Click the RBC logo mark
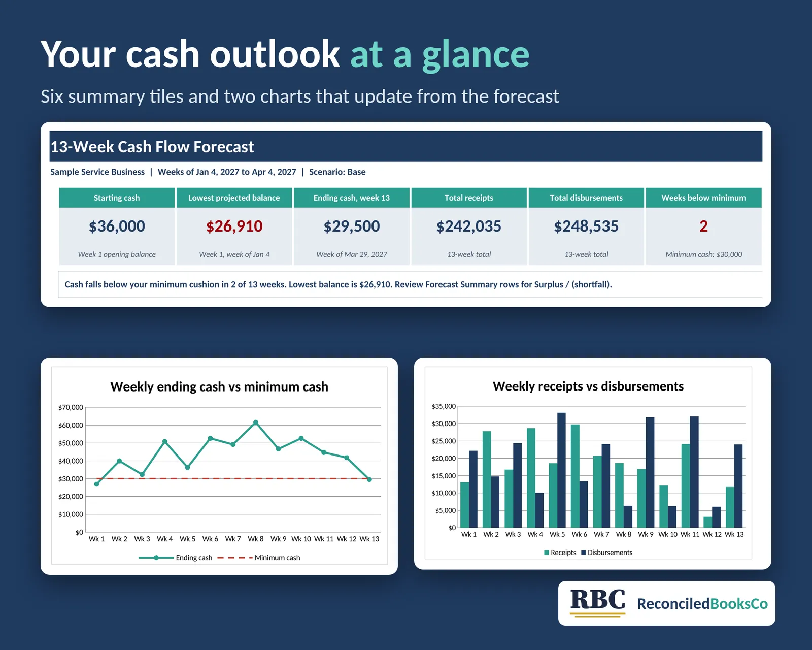 [597, 602]
